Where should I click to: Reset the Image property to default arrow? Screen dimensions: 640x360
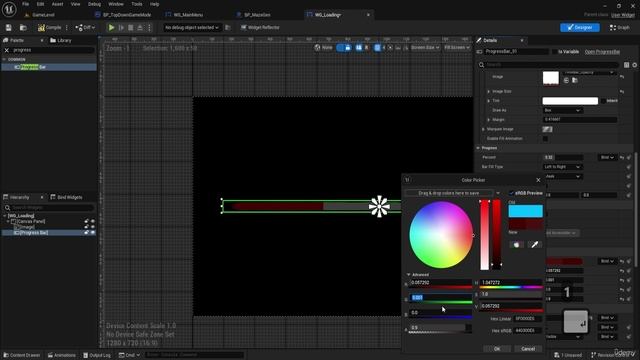click(622, 77)
